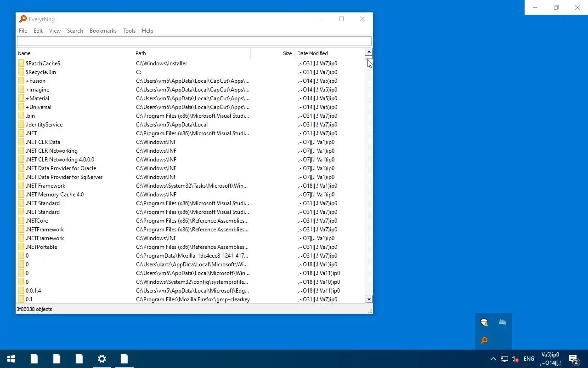The width and height of the screenshot is (588, 368).
Task: Click path C:\Program Files\Mozilla Firefox\gmp-clearkey
Action: coord(193,299)
